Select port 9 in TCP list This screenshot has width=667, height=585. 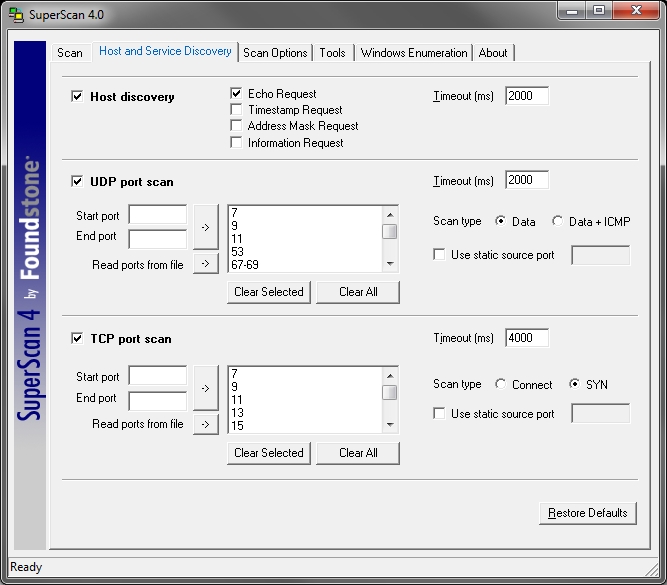(x=306, y=386)
